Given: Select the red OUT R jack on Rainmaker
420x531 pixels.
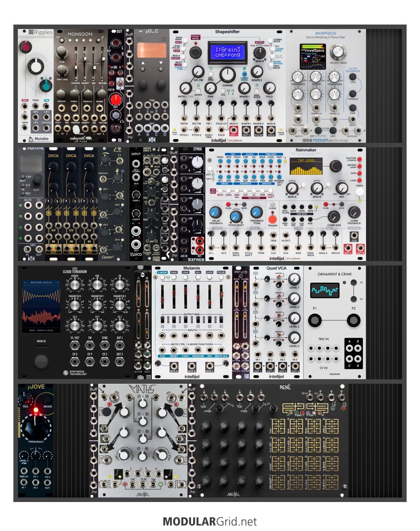Looking at the screenshot, I should point(360,248).
